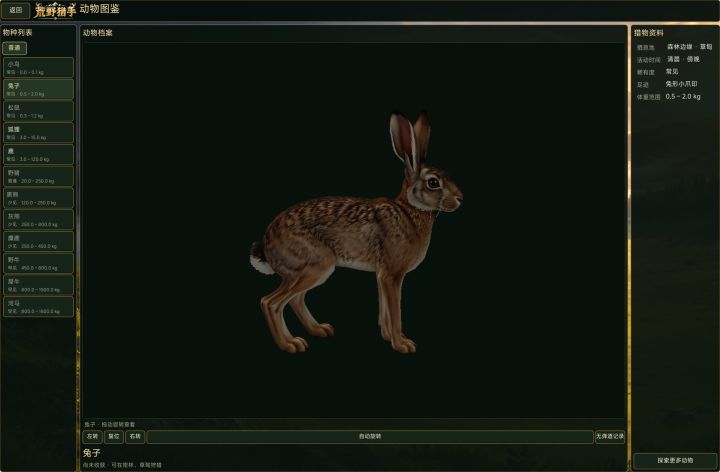Click the 动物图鉴 page title
This screenshot has height=472, width=720.
pos(100,9)
